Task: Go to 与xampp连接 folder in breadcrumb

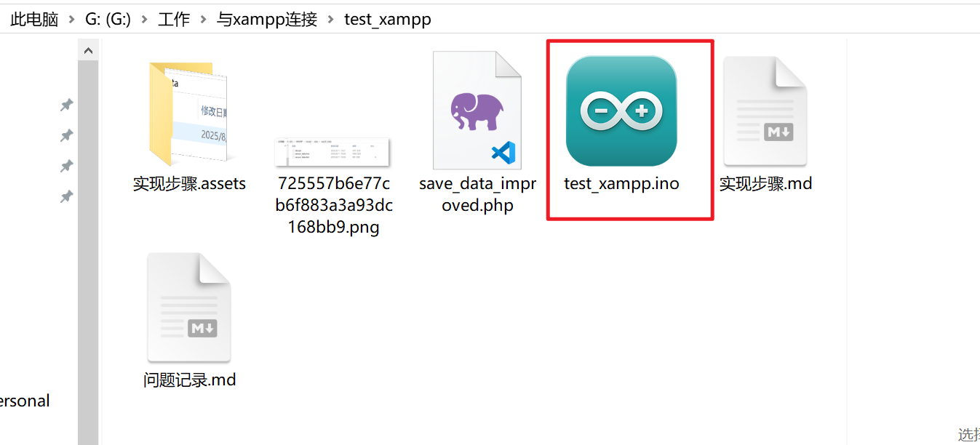Action: click(x=267, y=20)
